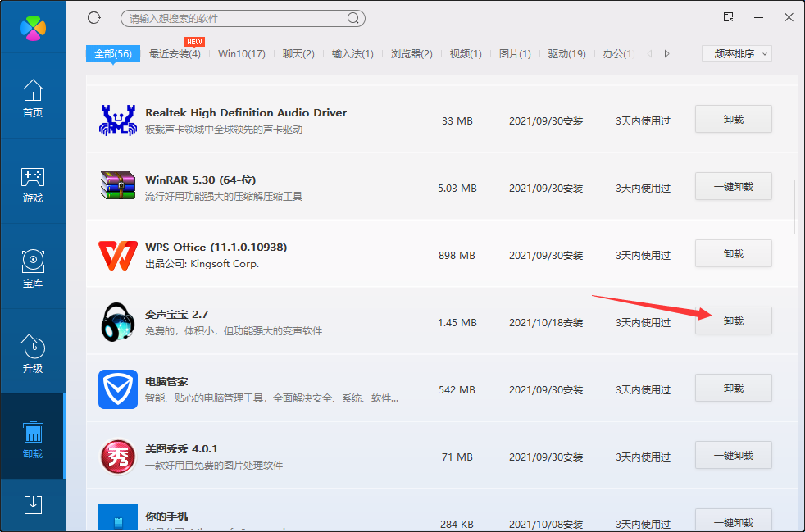Click the magnifier icon in the search box
Viewport: 805px width, 532px height.
353,19
